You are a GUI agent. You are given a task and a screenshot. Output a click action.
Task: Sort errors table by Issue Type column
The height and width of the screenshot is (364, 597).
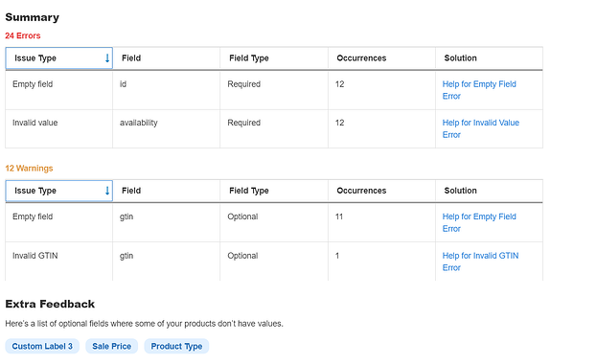pos(59,58)
